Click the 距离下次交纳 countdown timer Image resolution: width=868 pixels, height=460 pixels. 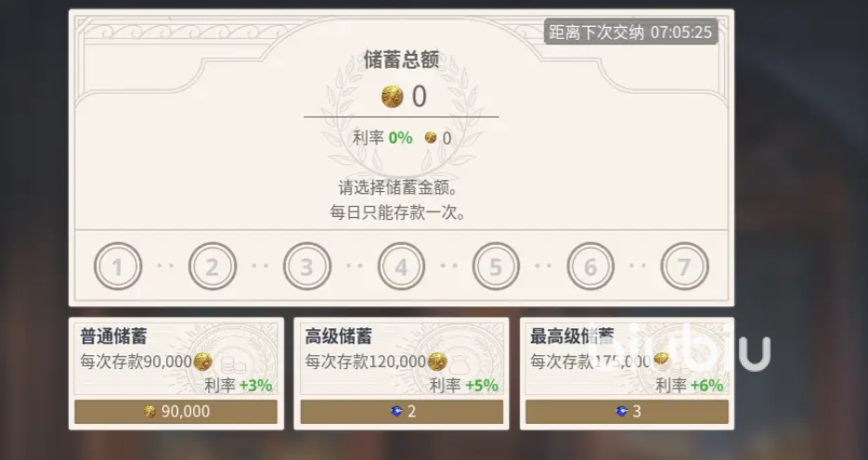tap(630, 32)
